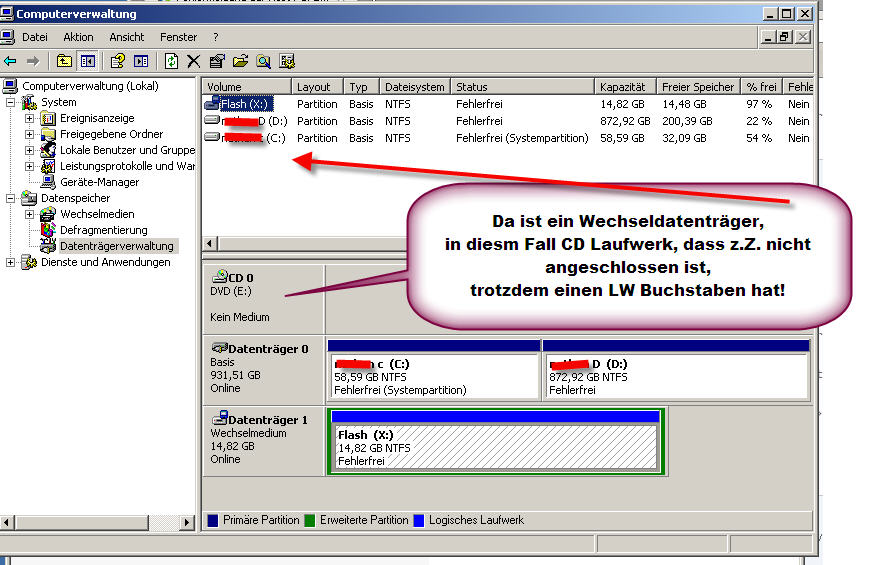Viewport: 881px width, 565px height.
Task: Click the Dateisystem column header
Action: point(413,87)
